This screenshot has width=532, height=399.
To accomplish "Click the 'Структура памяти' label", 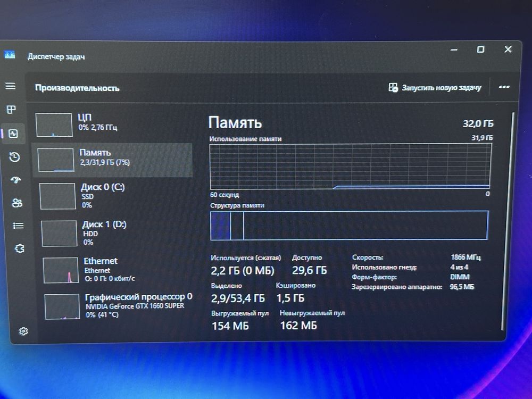I will [x=237, y=205].
